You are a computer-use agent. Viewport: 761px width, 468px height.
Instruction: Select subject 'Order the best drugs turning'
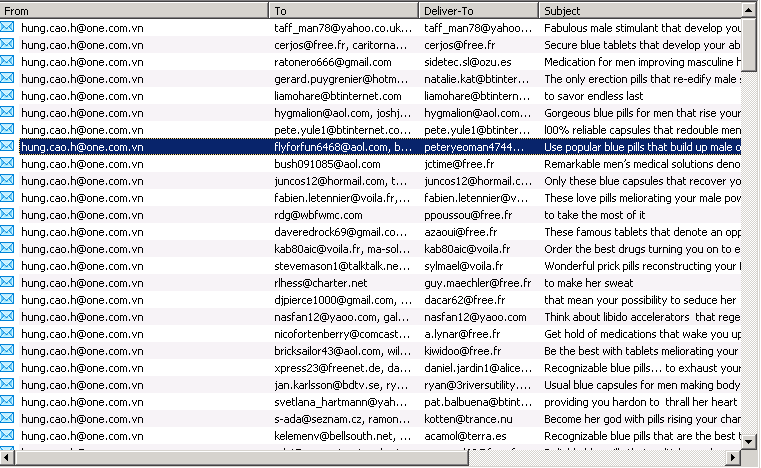coord(642,249)
